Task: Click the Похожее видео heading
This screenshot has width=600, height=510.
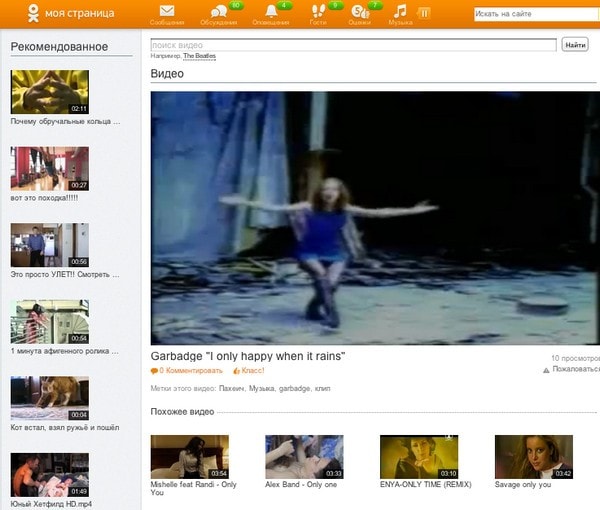Action: (182, 412)
